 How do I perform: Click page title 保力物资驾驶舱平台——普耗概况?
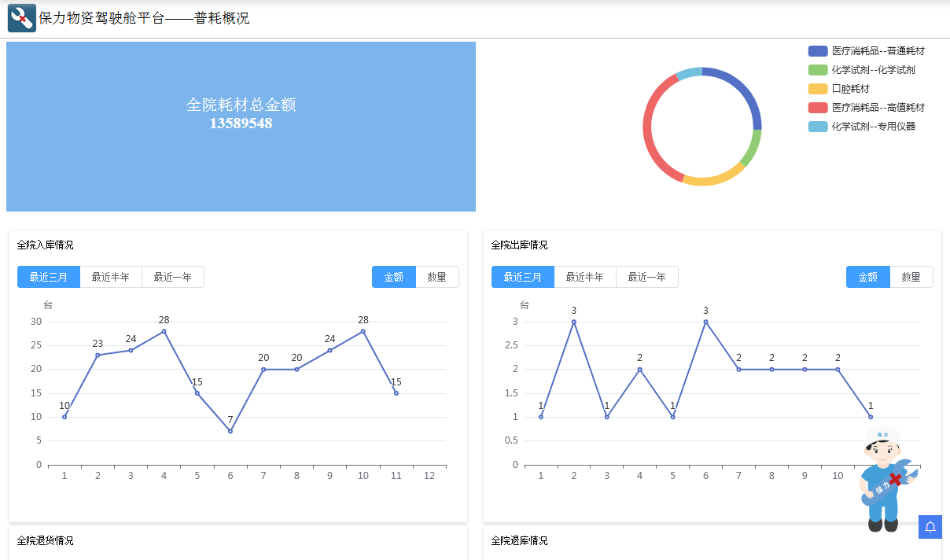pos(144,18)
